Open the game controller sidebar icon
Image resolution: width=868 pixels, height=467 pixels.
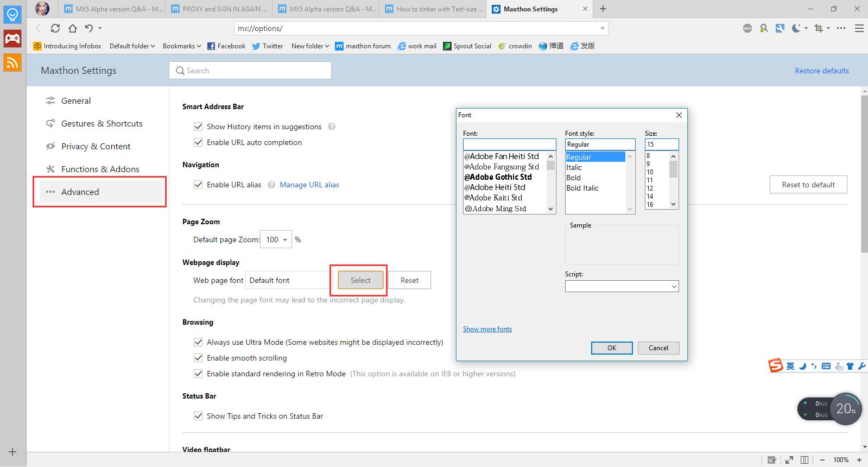point(12,38)
